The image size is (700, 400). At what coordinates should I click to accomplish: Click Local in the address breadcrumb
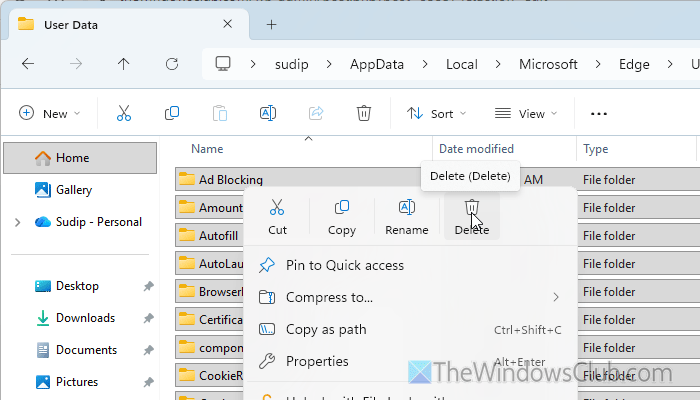(x=462, y=64)
